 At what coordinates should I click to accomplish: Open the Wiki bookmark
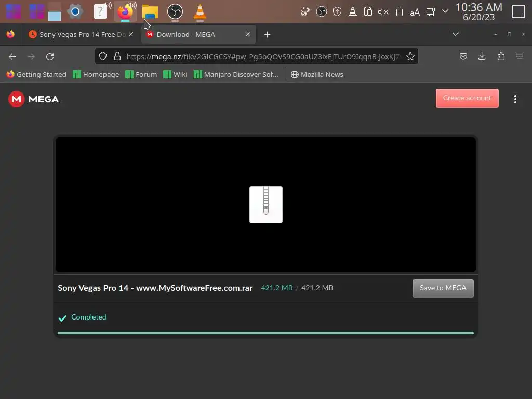point(175,74)
